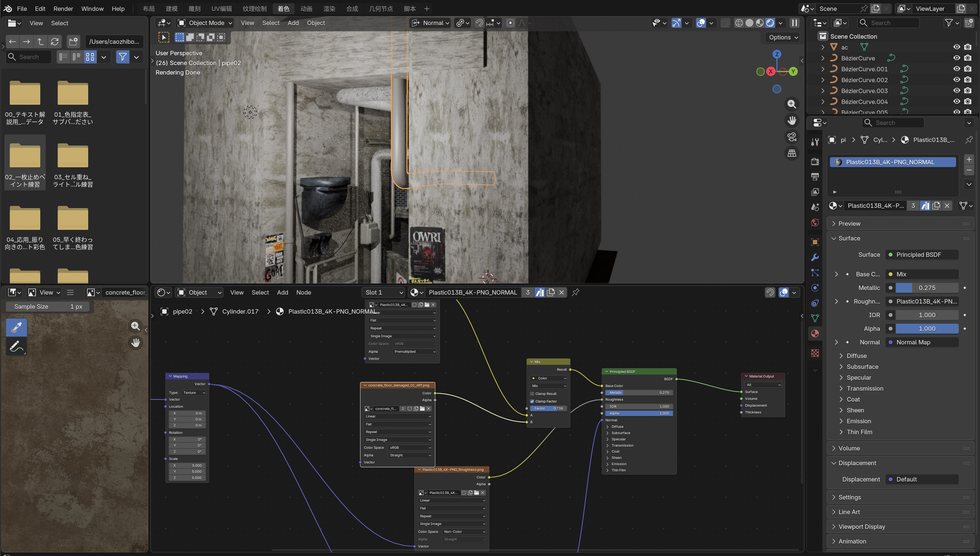Select the annotate tool in image editor
The image size is (980, 556).
coord(16,346)
